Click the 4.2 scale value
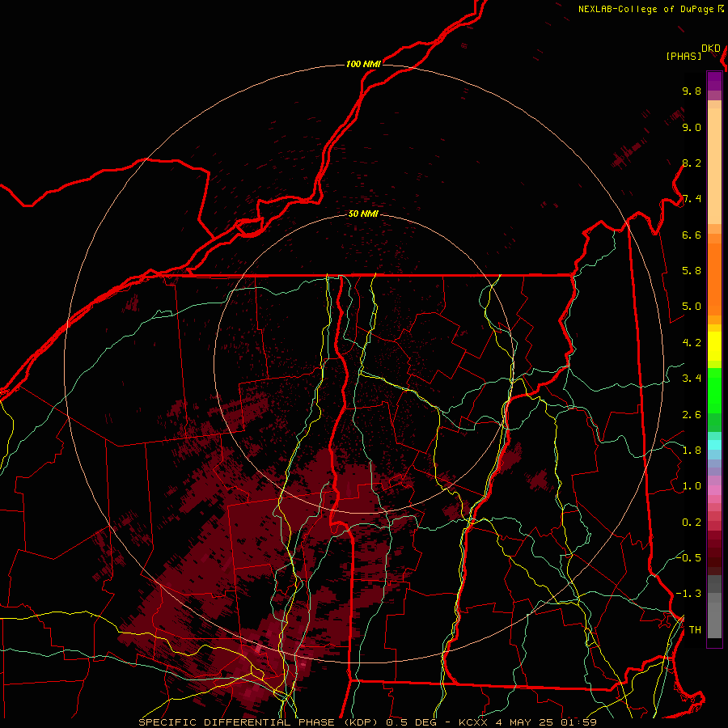This screenshot has height=728, width=728. (x=692, y=343)
